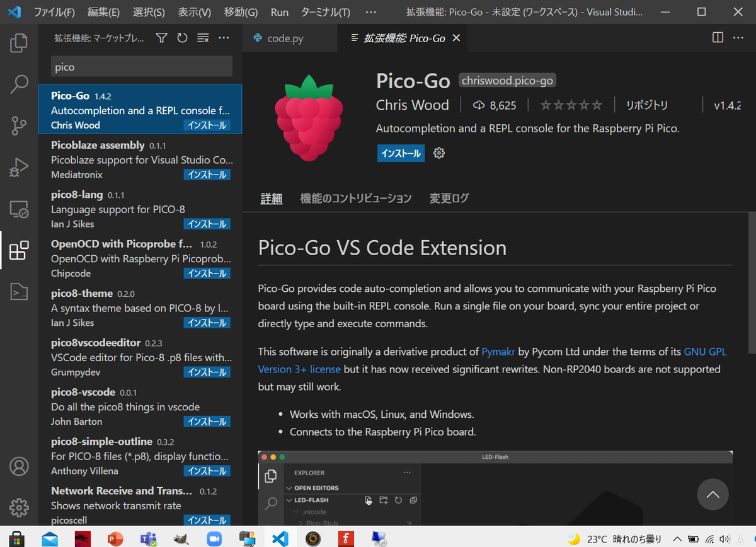Install the Picoblaze assembly extension

click(x=207, y=175)
